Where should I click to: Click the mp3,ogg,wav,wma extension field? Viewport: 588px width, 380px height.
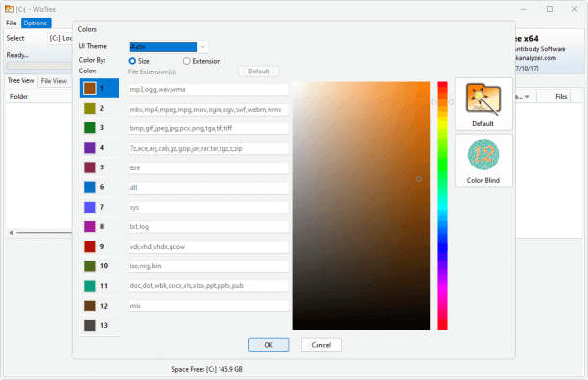[209, 89]
